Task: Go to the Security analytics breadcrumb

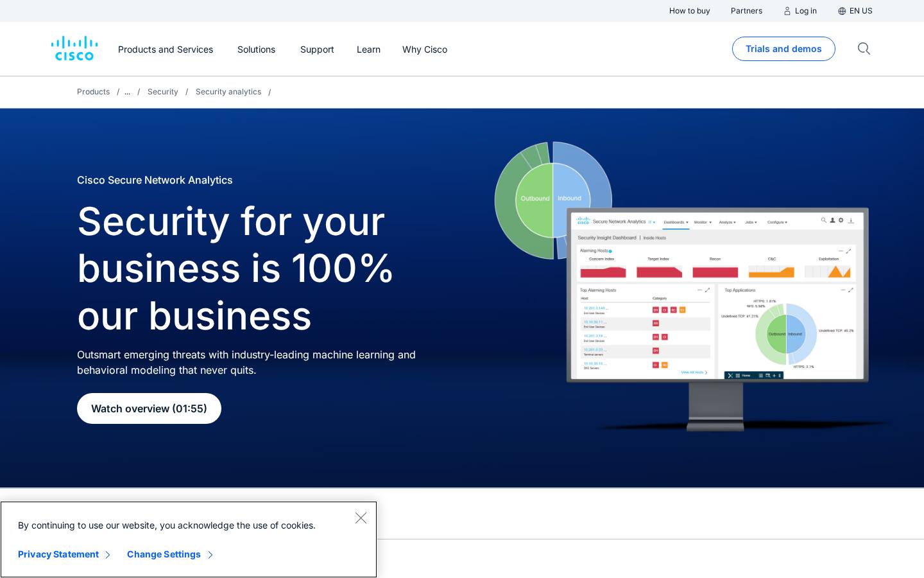Action: coord(228,92)
